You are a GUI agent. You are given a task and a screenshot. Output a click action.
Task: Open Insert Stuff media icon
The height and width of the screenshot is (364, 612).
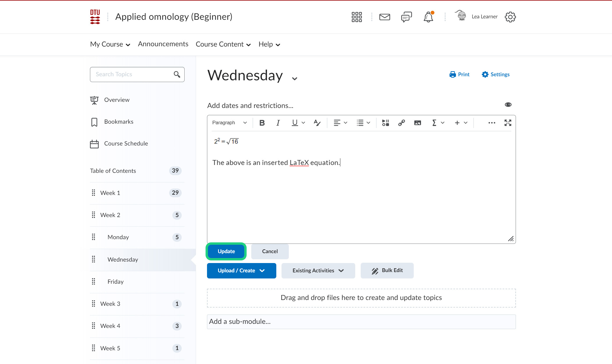(385, 123)
